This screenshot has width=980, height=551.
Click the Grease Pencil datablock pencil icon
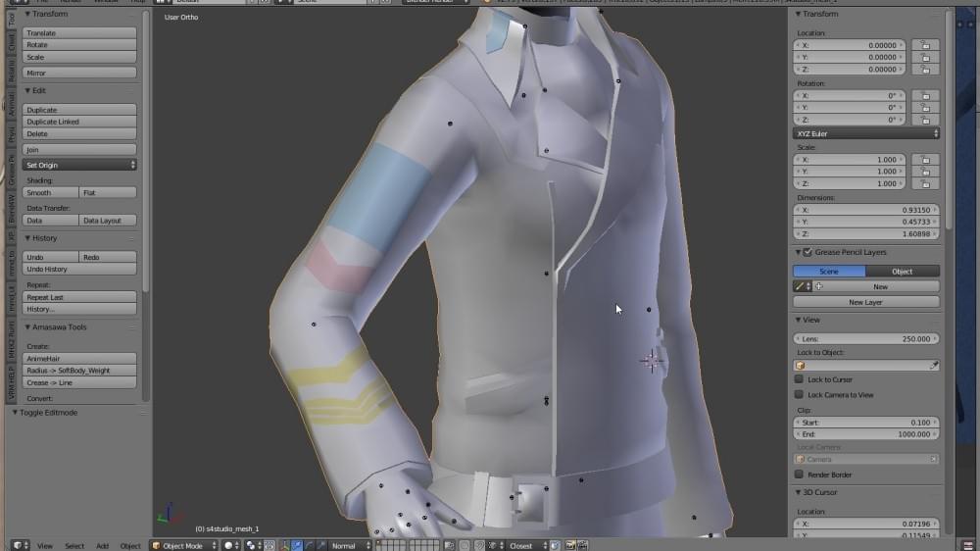click(x=803, y=286)
